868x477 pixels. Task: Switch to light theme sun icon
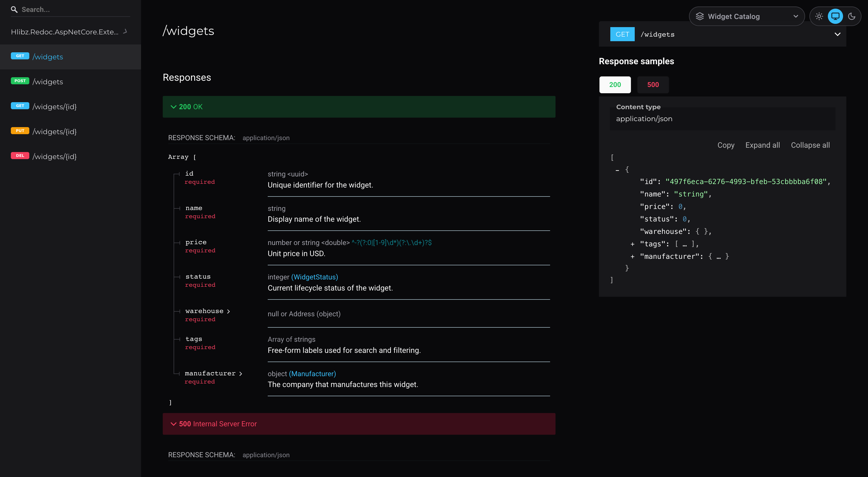click(x=819, y=16)
